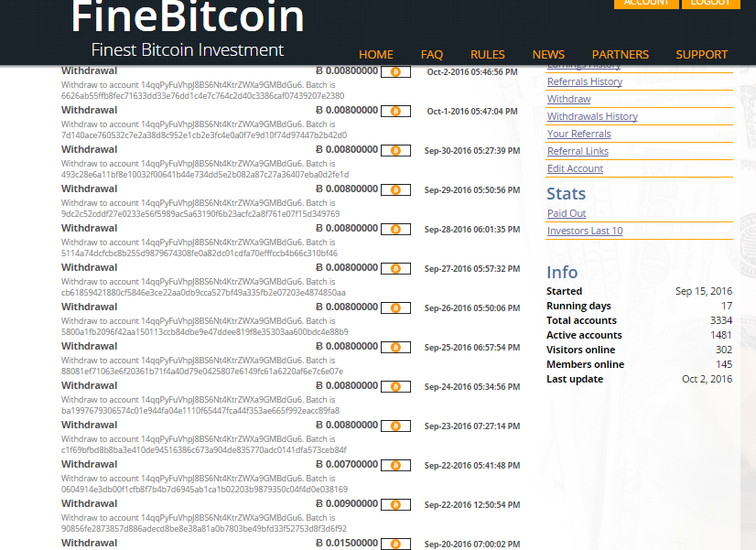Select the timestamp Sep-30-2016 05:27:39 PM
Screen dimensions: 756x550
tap(472, 151)
